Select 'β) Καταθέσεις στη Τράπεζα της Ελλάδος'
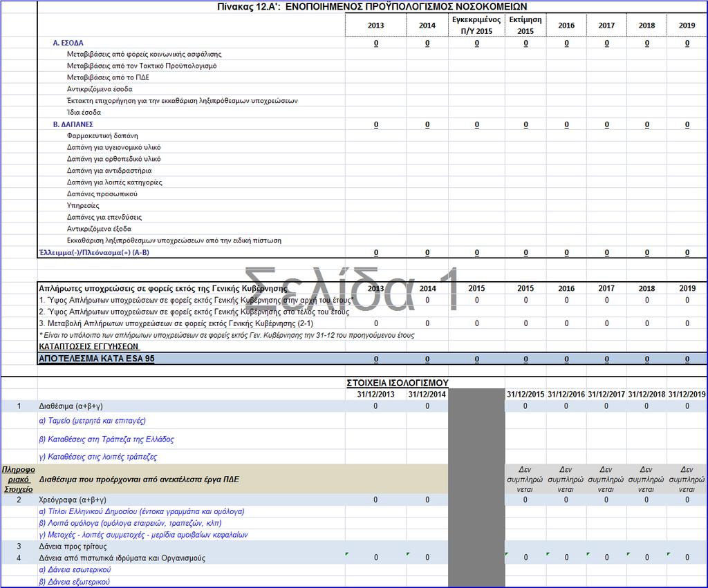 coord(106,439)
